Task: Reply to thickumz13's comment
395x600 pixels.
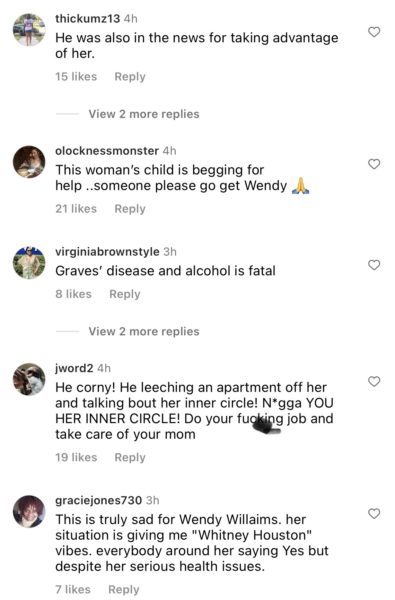Action: [130, 77]
